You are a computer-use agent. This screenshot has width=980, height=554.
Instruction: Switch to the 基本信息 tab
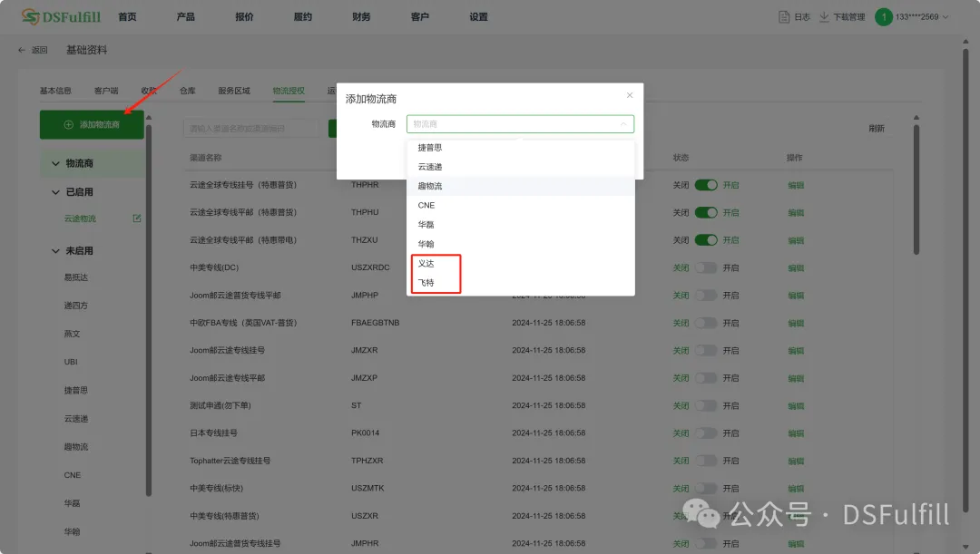[x=55, y=92]
